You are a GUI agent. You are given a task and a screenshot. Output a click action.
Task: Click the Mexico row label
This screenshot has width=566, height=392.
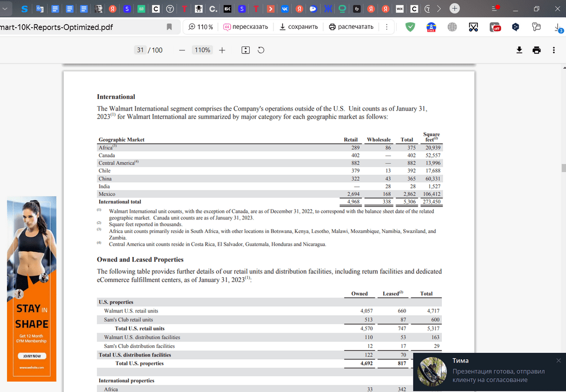pyautogui.click(x=107, y=194)
